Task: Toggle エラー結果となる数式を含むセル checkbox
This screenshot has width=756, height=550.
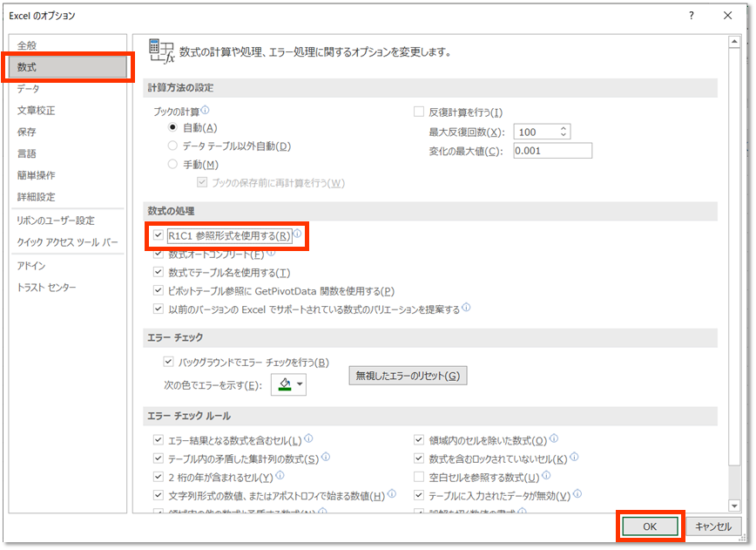Action: coord(159,439)
